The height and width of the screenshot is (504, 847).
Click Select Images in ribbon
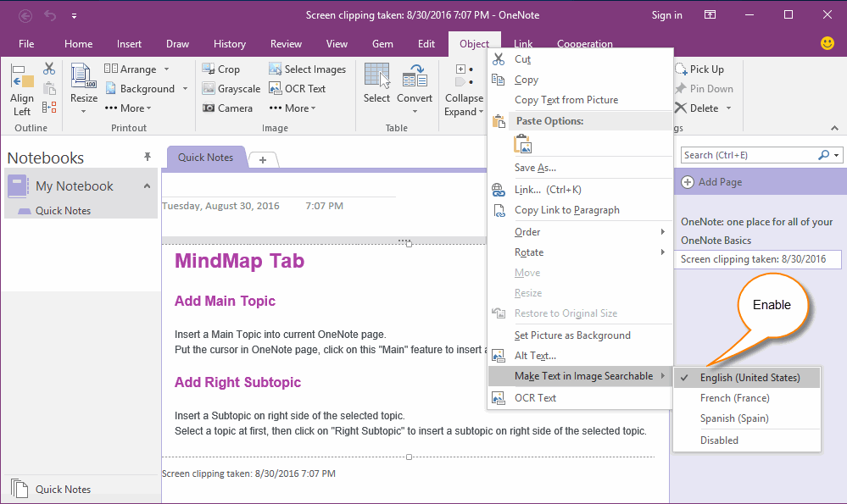click(x=308, y=69)
